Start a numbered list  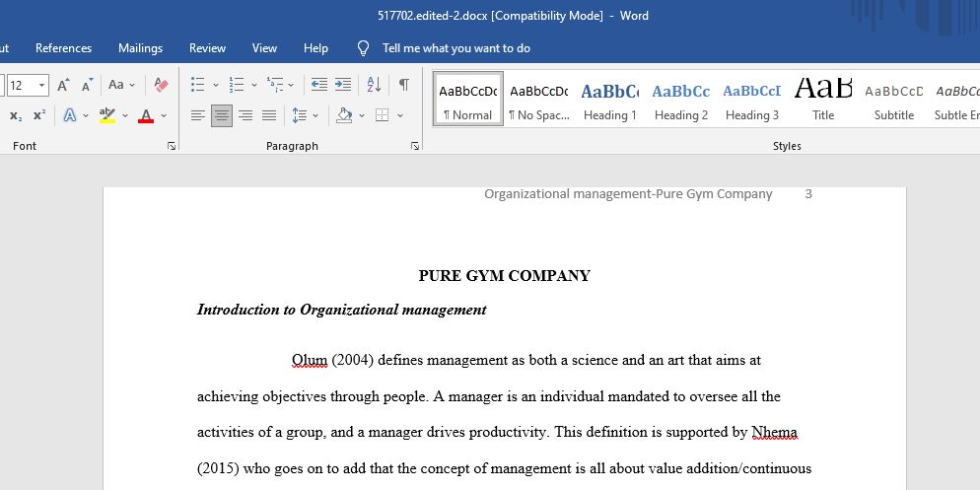237,85
